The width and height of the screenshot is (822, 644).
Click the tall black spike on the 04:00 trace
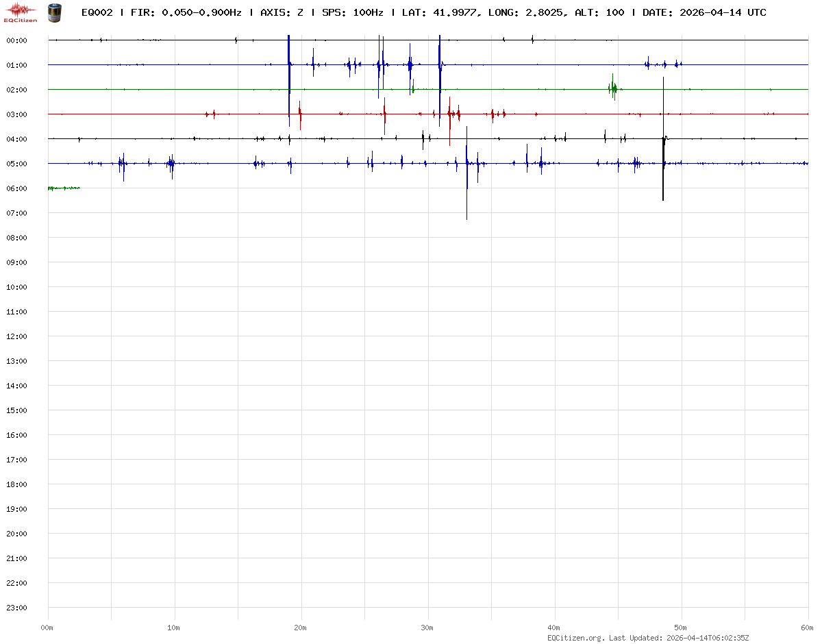click(x=663, y=137)
